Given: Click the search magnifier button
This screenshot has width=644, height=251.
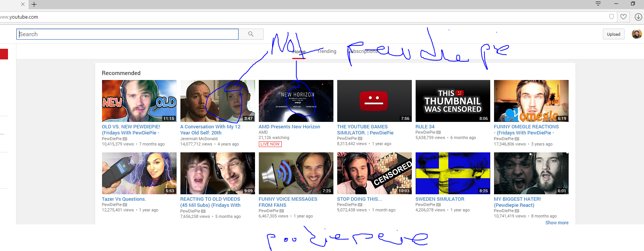Looking at the screenshot, I should click(x=251, y=34).
